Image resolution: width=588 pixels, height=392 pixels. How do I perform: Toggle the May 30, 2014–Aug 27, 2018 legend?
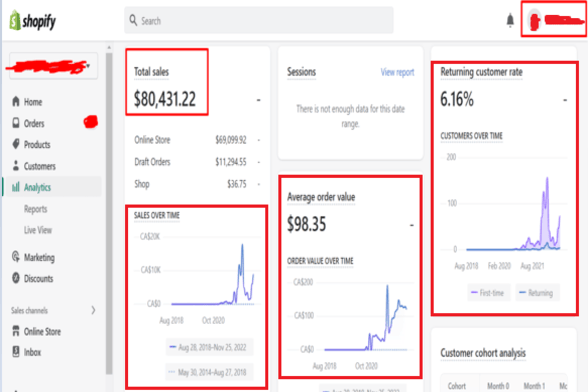point(209,372)
